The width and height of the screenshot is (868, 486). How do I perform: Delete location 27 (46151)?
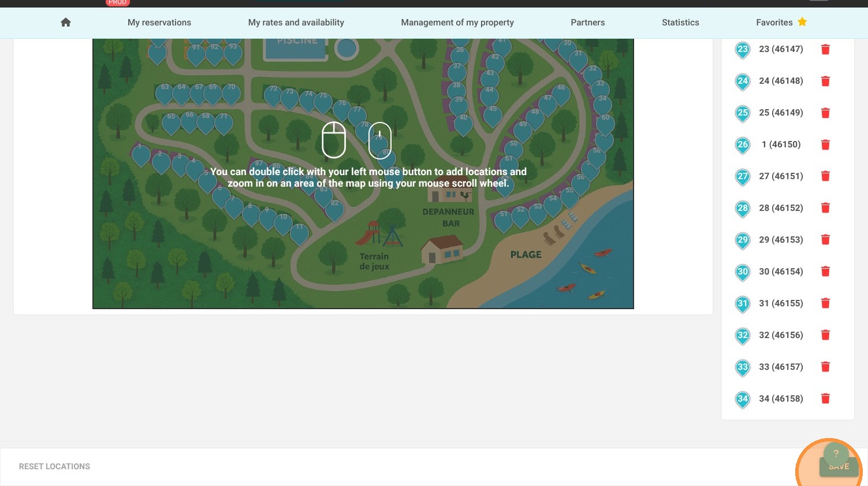coord(825,177)
